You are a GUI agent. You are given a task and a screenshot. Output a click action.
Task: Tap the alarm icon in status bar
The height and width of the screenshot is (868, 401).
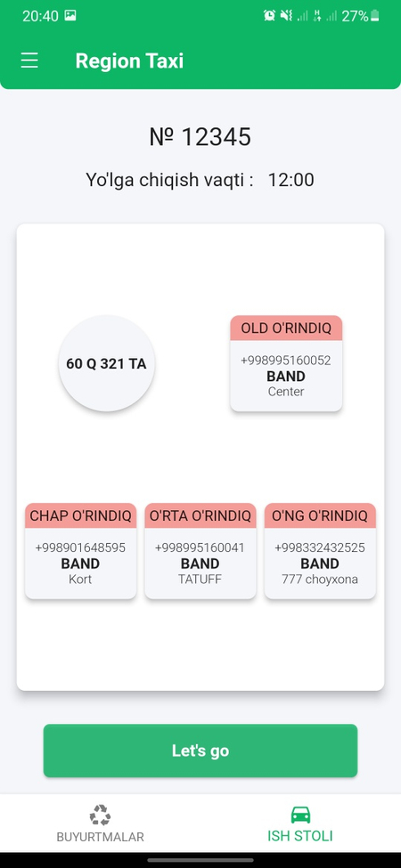[x=270, y=15]
